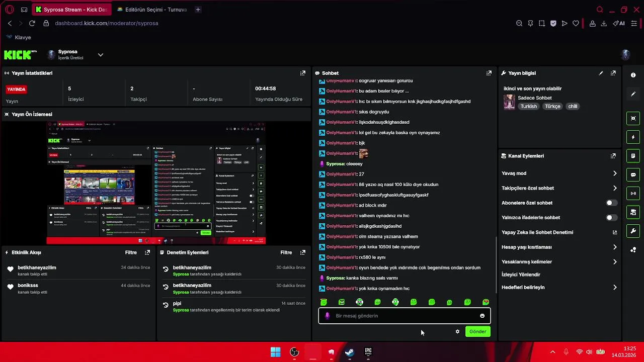
Task: Enable Abonelere özel sohbet toggle
Action: click(611, 203)
